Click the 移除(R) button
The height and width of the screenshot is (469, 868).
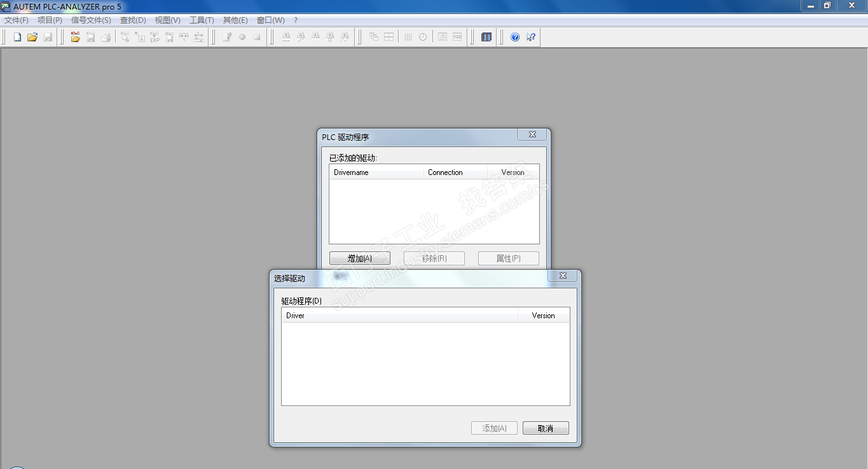(x=434, y=258)
